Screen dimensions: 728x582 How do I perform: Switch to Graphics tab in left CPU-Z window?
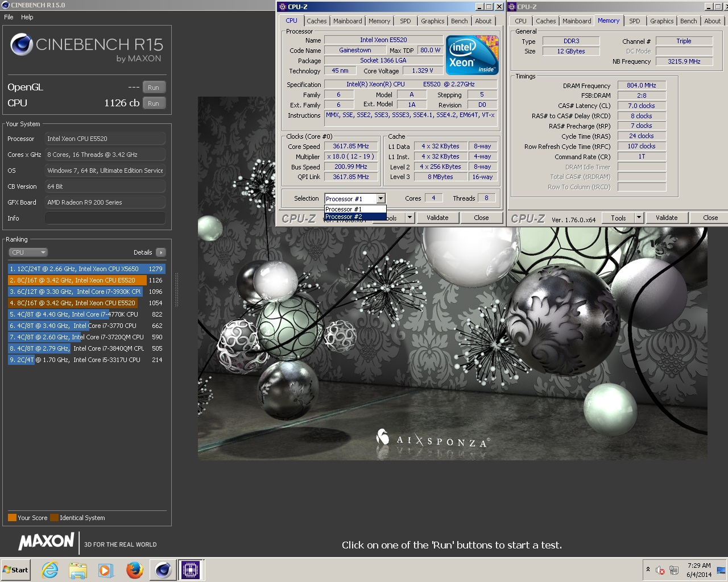coord(433,21)
